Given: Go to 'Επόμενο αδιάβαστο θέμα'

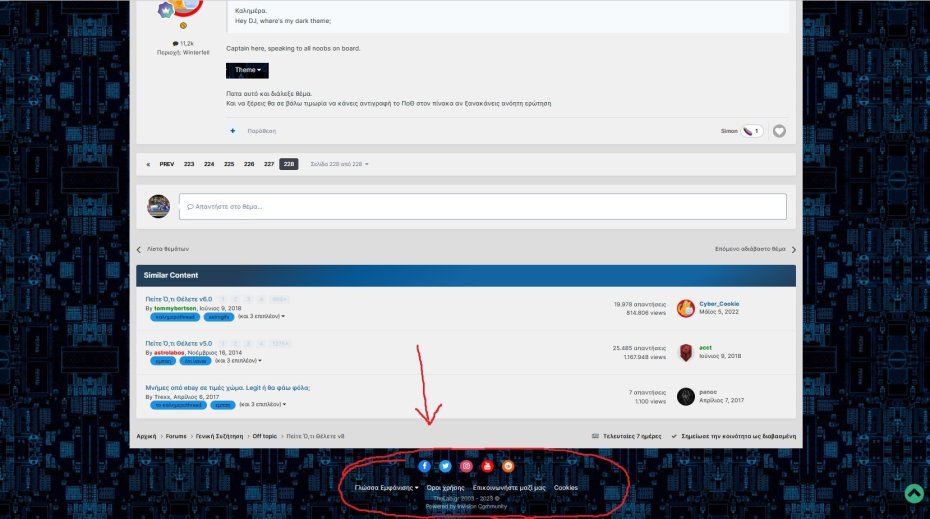Looking at the screenshot, I should (755, 249).
